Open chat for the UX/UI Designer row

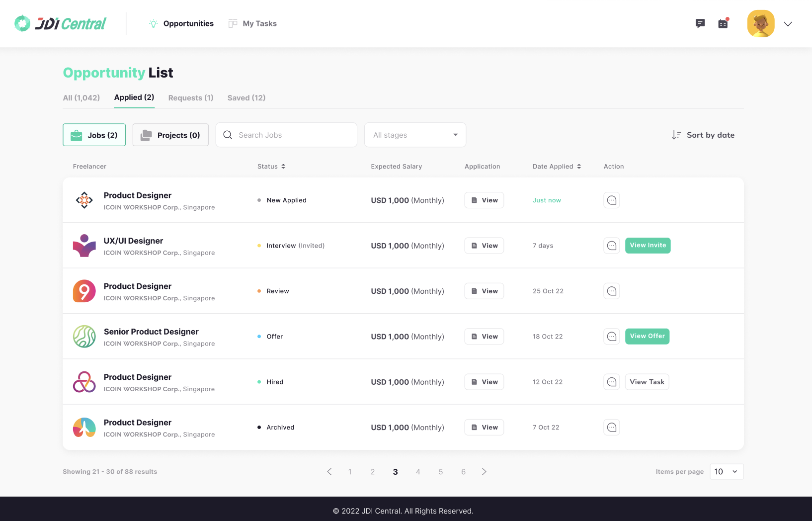tap(611, 246)
